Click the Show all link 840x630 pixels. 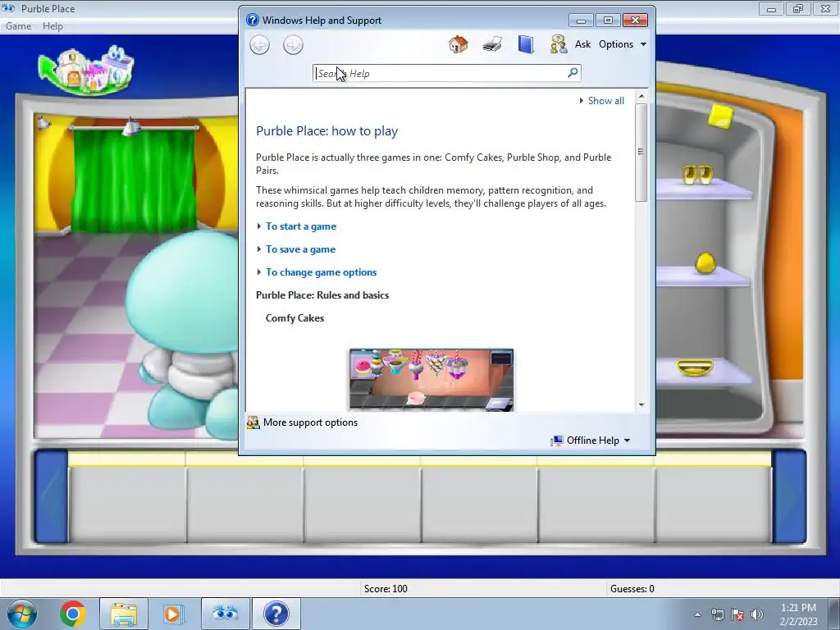605,101
